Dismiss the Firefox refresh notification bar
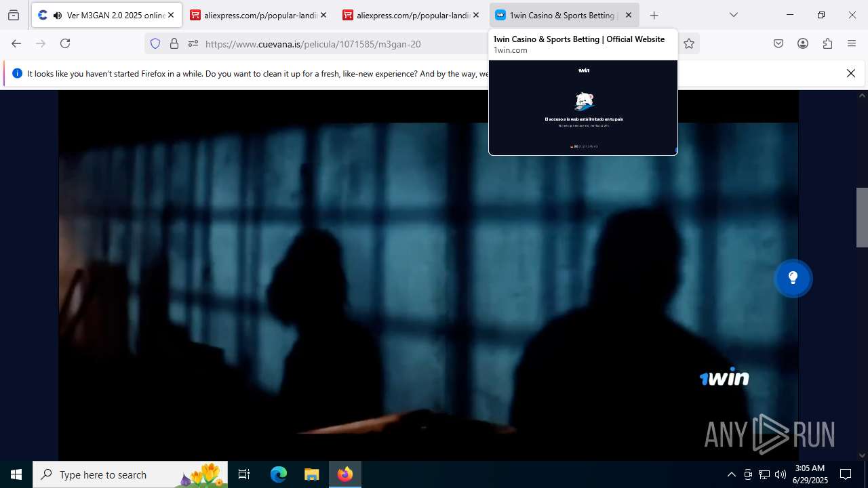 851,73
